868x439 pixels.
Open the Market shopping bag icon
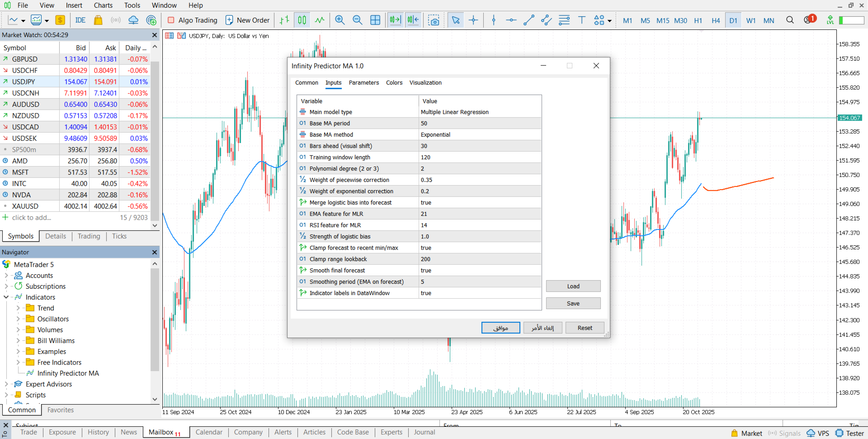pyautogui.click(x=98, y=20)
